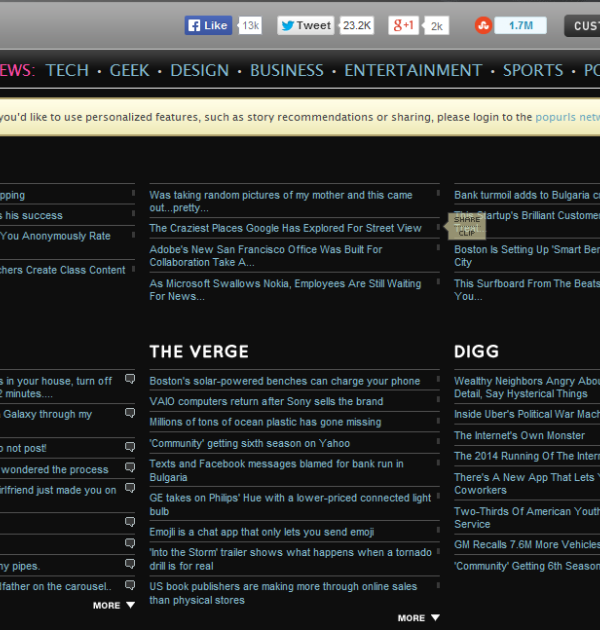600x630 pixels.
Task: Open 'US book publishers' online sales story
Action: 283,593
